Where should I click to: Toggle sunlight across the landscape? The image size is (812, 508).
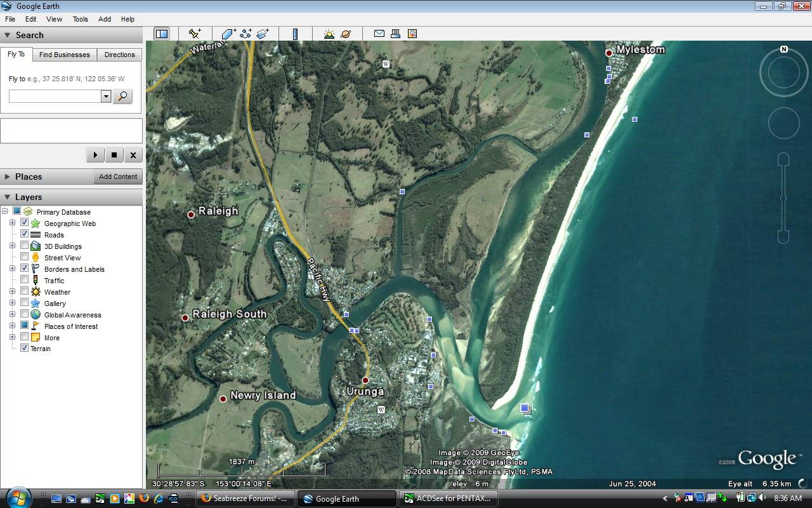[329, 34]
